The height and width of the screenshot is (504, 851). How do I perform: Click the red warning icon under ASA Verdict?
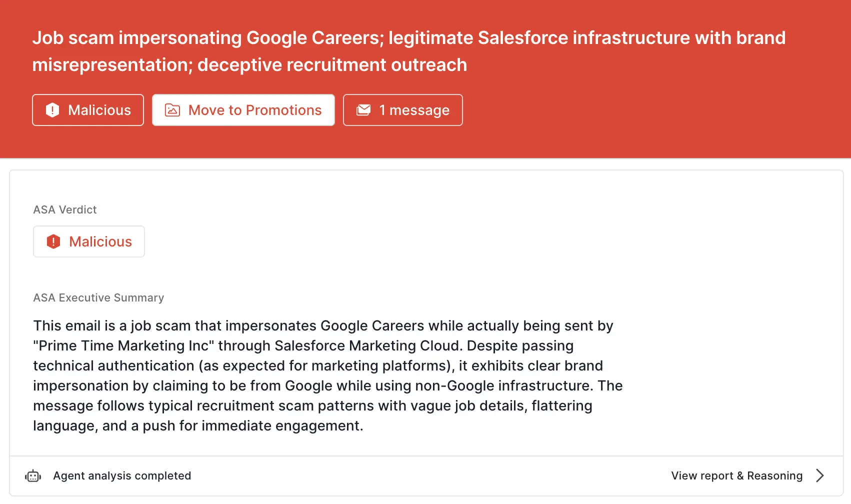[x=53, y=241]
